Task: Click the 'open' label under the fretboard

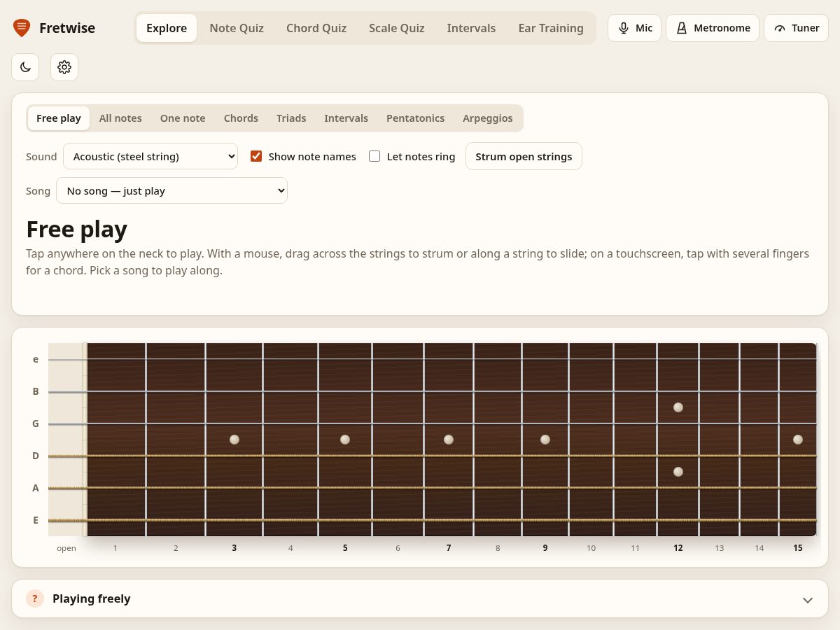Action: (66, 548)
